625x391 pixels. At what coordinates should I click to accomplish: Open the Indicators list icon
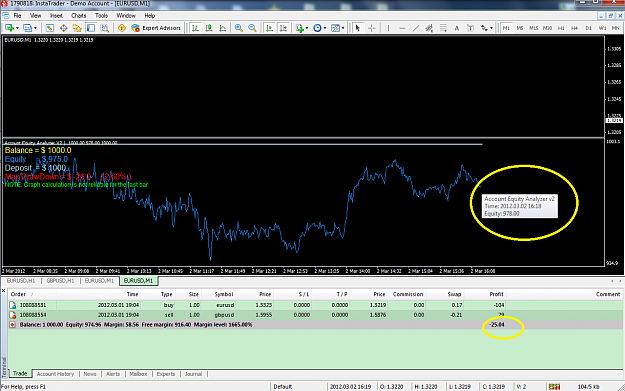299,28
